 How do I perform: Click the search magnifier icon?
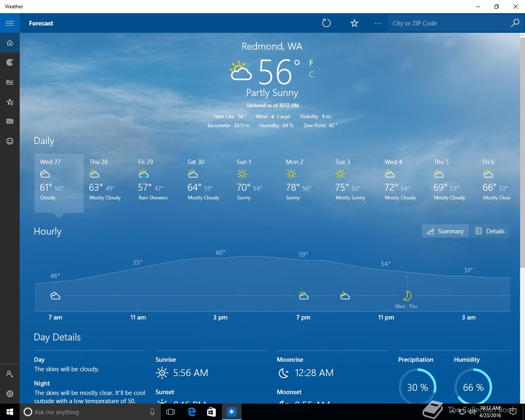(x=515, y=23)
